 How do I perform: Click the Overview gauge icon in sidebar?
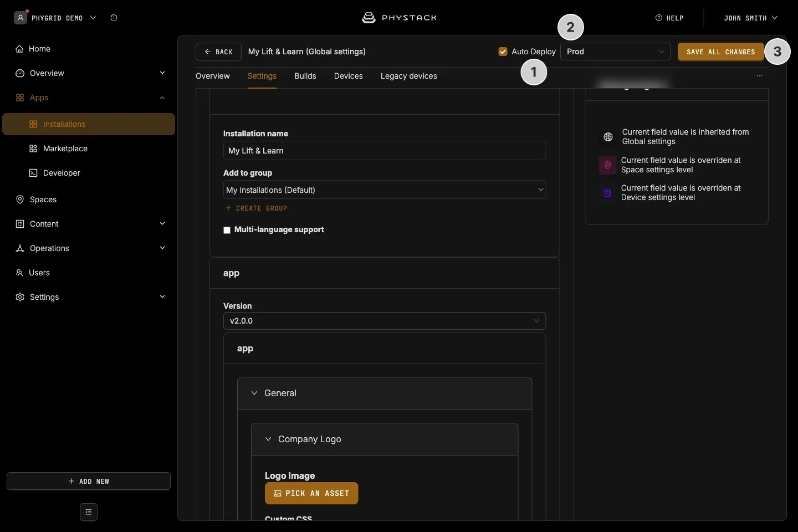click(x=20, y=73)
